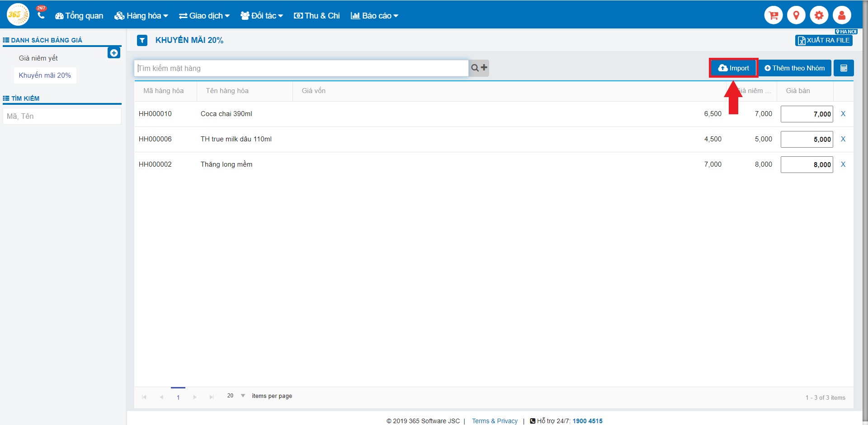Open settings gear icon
Image resolution: width=868 pixels, height=425 pixels.
tap(819, 15)
